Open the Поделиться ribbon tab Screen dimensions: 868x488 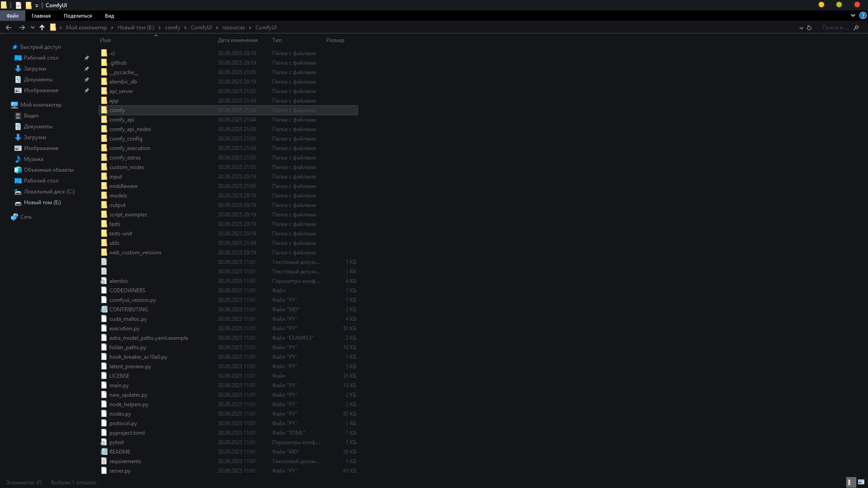pos(77,16)
